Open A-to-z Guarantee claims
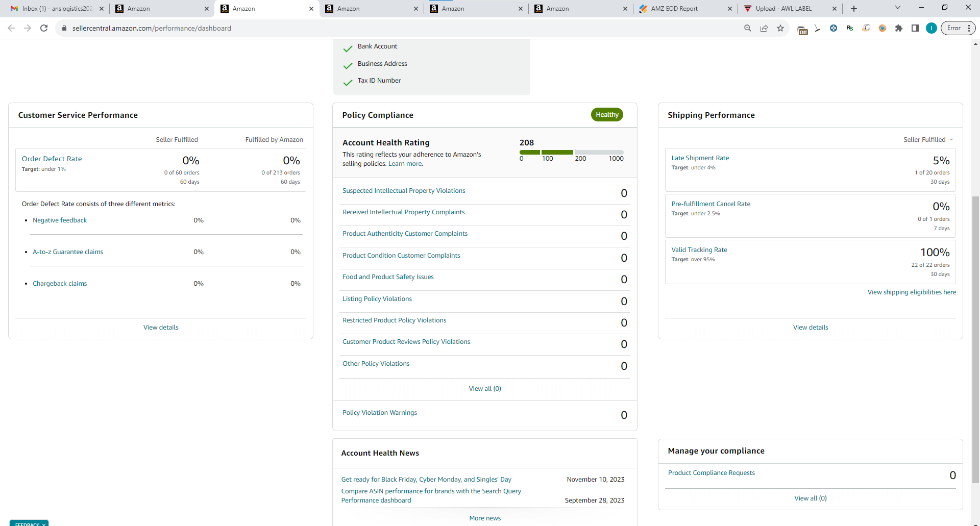The width and height of the screenshot is (980, 526). [x=68, y=252]
